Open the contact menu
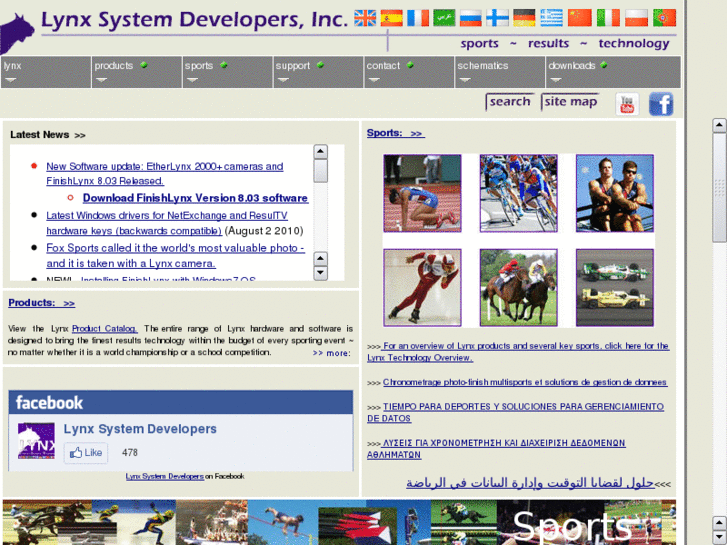 [x=409, y=72]
